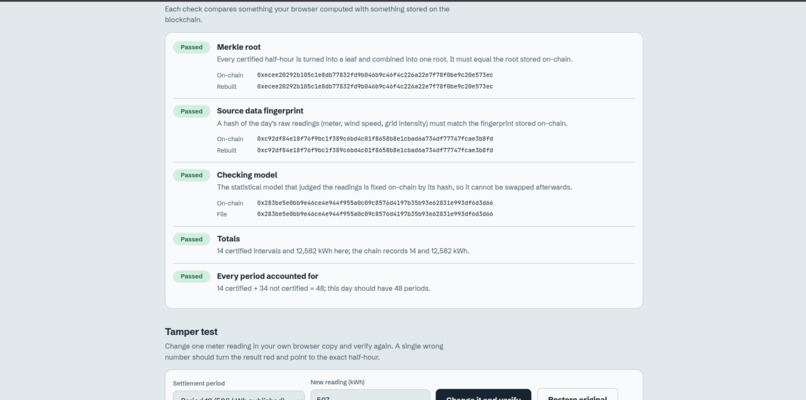Viewport: 806px width, 400px height.
Task: Select the Every period accounted for heading
Action: point(267,276)
